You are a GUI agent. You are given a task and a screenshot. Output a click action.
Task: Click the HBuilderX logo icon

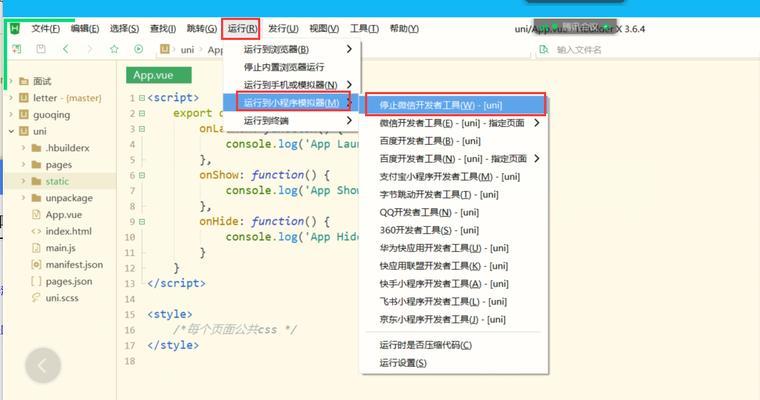pyautogui.click(x=15, y=29)
